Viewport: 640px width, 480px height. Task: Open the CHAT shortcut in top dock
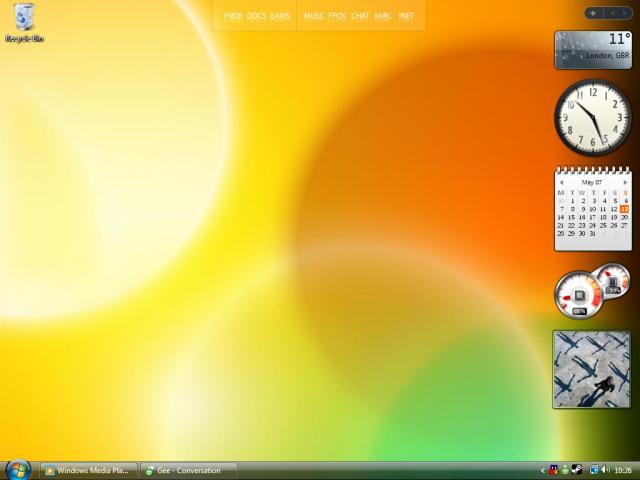click(x=360, y=16)
